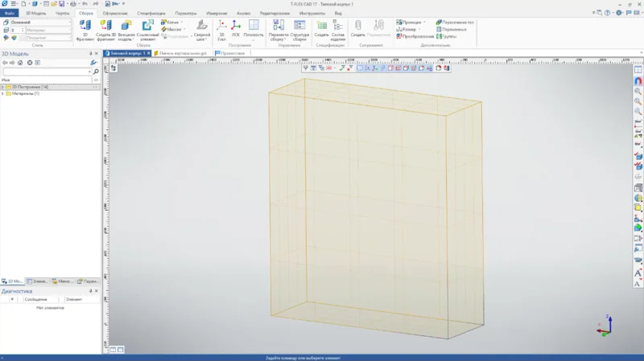
Task: Click the 3D Узел tool
Action: 222,29
